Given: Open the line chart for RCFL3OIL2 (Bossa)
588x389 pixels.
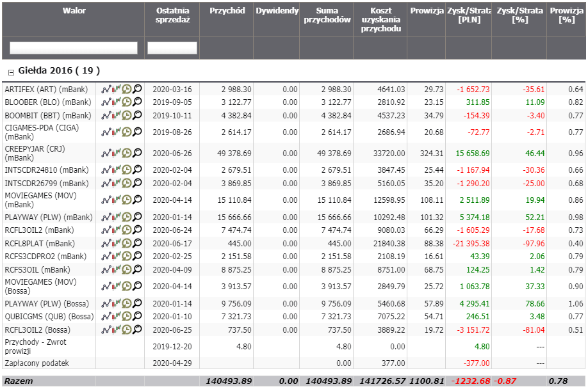Looking at the screenshot, I should coord(106,329).
